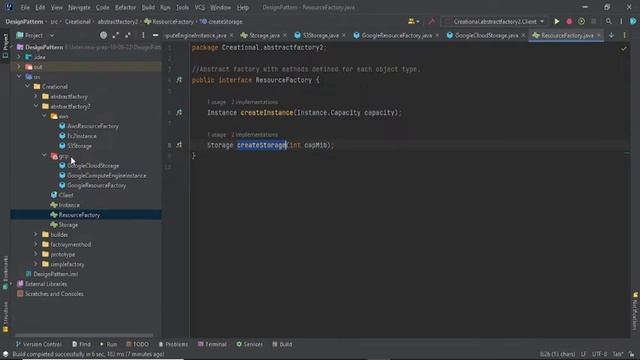
Task: Open the Refactor menu
Action: 125,7
